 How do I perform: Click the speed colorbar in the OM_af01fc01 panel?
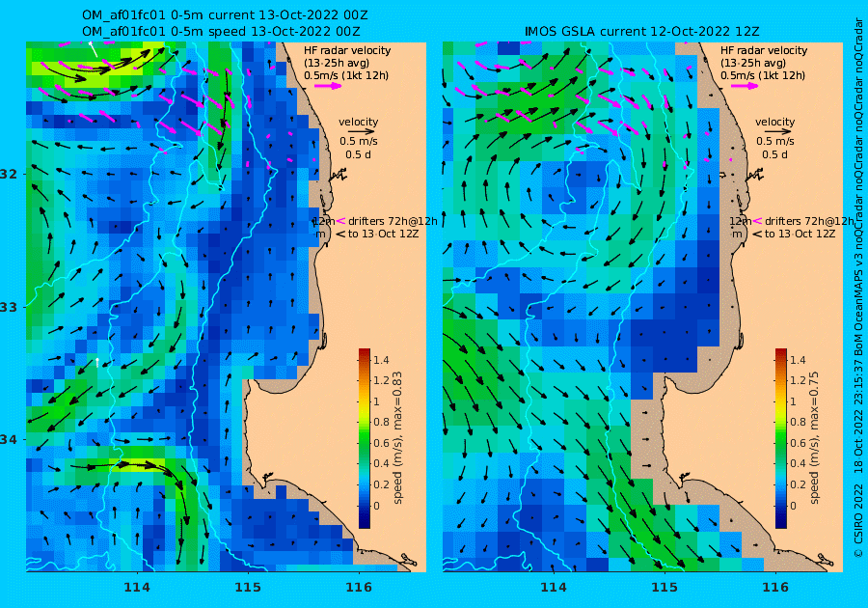(365, 438)
